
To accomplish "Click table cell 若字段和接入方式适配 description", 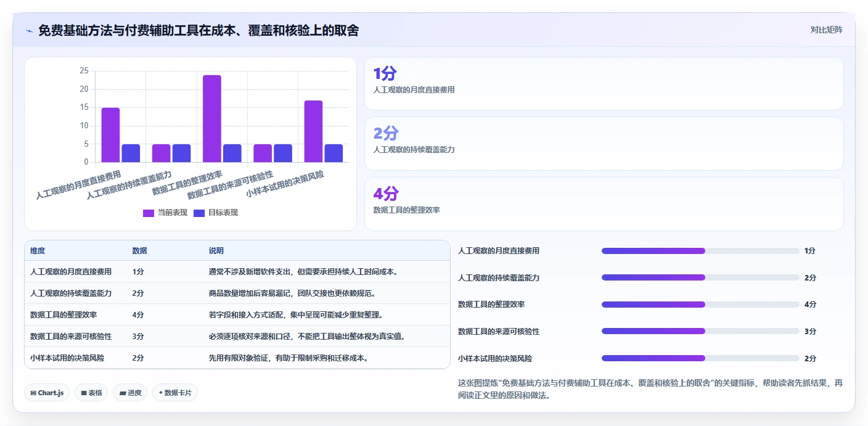I will pos(297,314).
